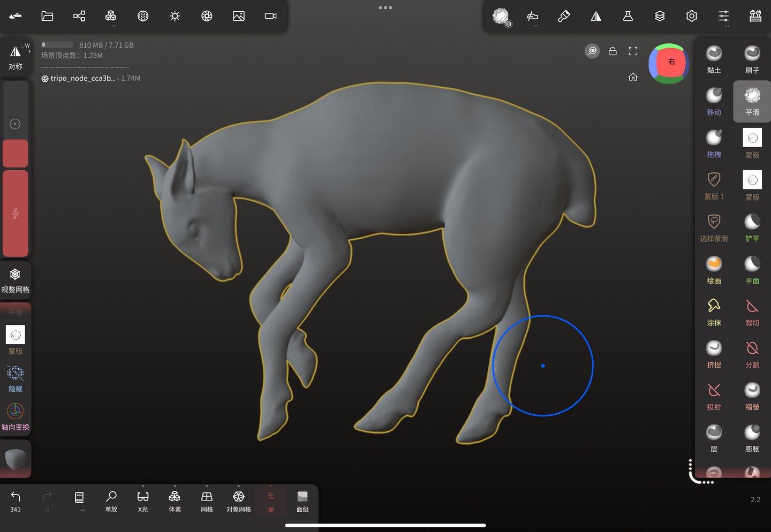Select the 刷子 brush tool

pos(752,59)
